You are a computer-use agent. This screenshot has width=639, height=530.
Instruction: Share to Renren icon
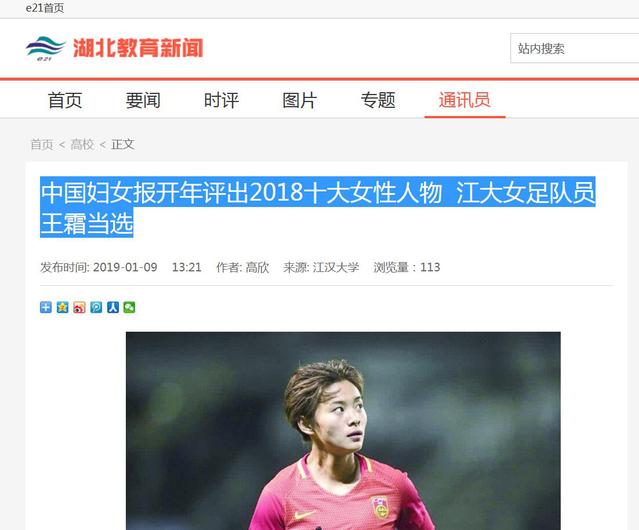pos(113,307)
